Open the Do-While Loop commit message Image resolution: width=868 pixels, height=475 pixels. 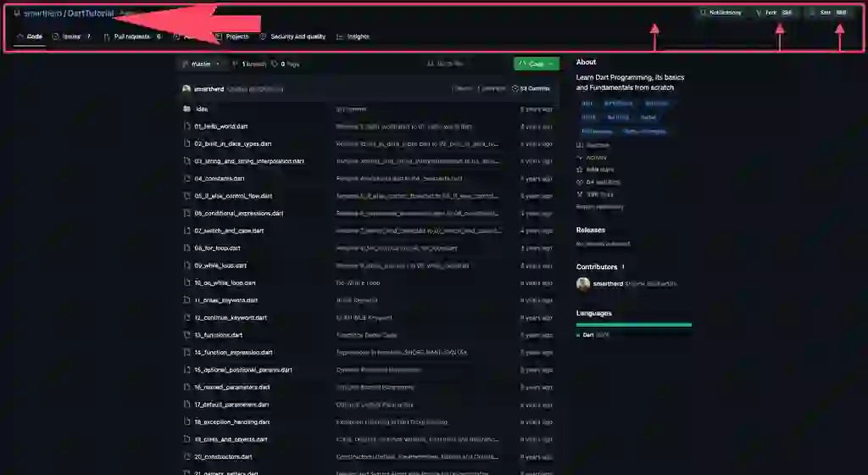(358, 283)
